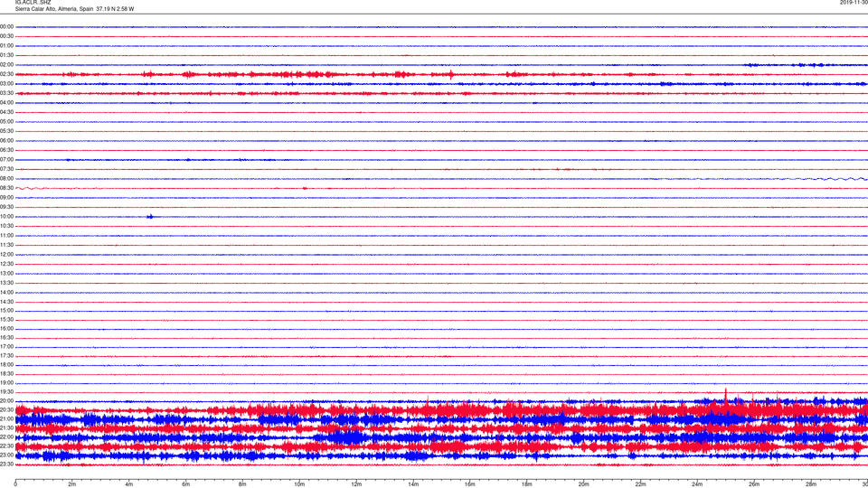
Task: Click the 23:30 row label
Action: pos(6,465)
